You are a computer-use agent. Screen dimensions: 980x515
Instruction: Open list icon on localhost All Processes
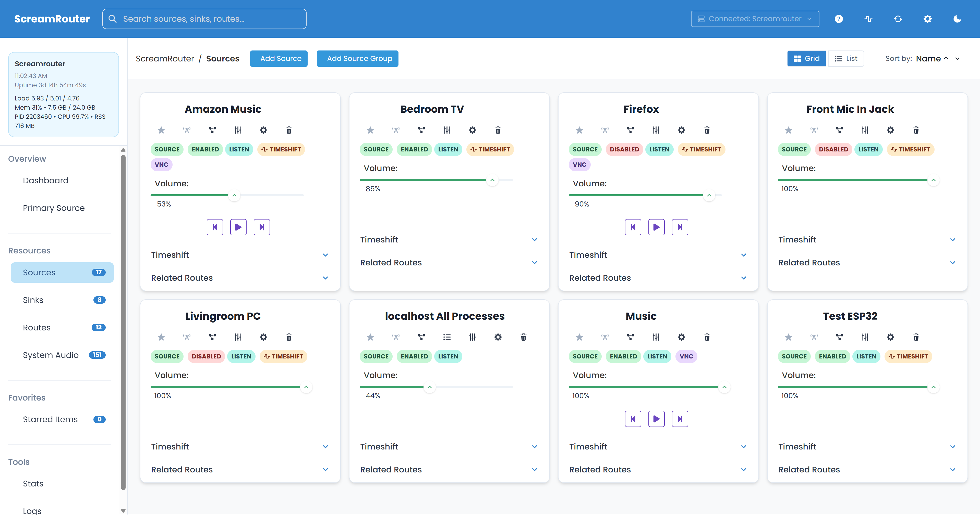(x=447, y=337)
